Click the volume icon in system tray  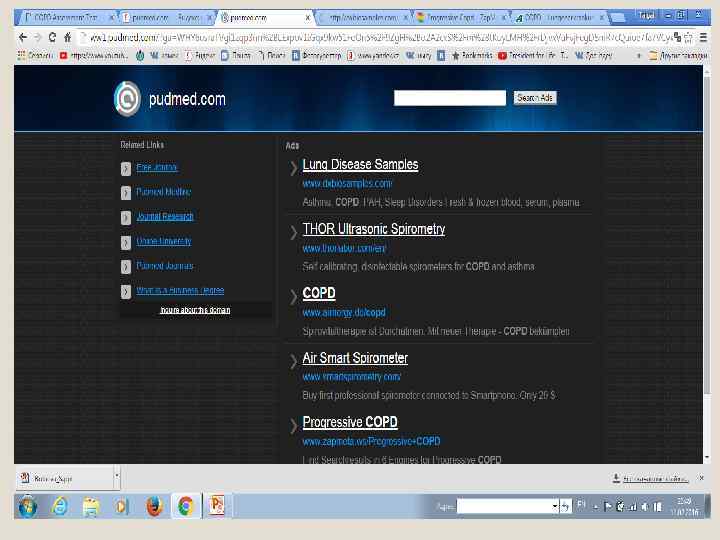(x=645, y=506)
